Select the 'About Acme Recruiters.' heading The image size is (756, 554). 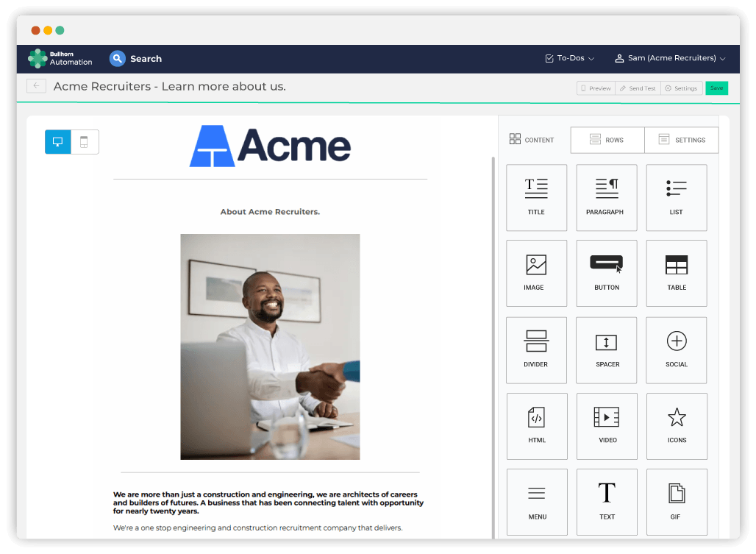pyautogui.click(x=270, y=212)
